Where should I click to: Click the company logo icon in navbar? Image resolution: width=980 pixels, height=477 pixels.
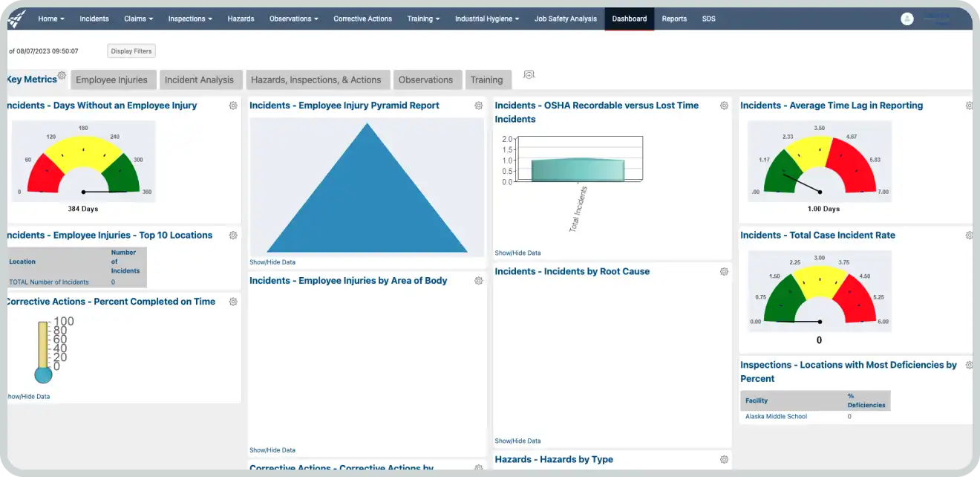(16, 19)
